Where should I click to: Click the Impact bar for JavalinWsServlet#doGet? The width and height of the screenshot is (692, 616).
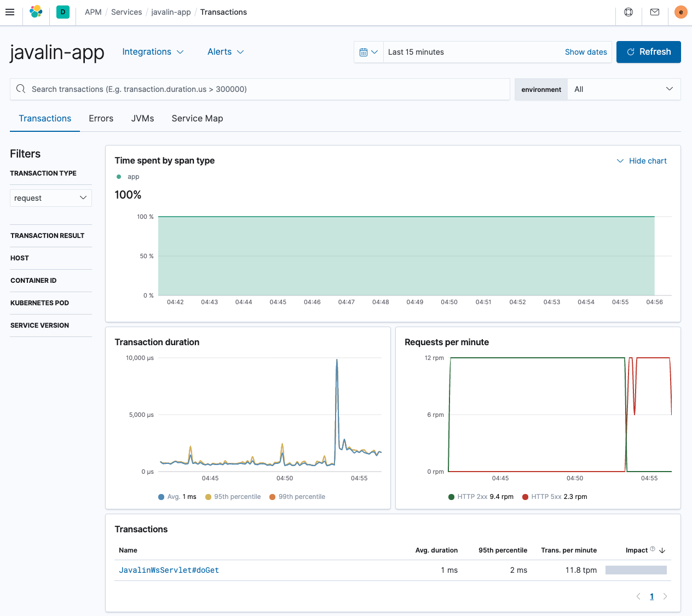(636, 569)
